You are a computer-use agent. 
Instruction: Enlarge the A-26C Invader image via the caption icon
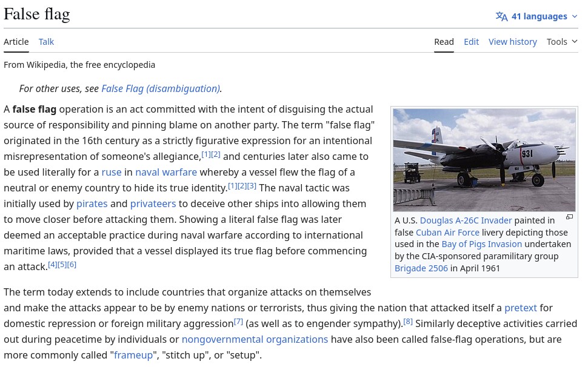(569, 217)
